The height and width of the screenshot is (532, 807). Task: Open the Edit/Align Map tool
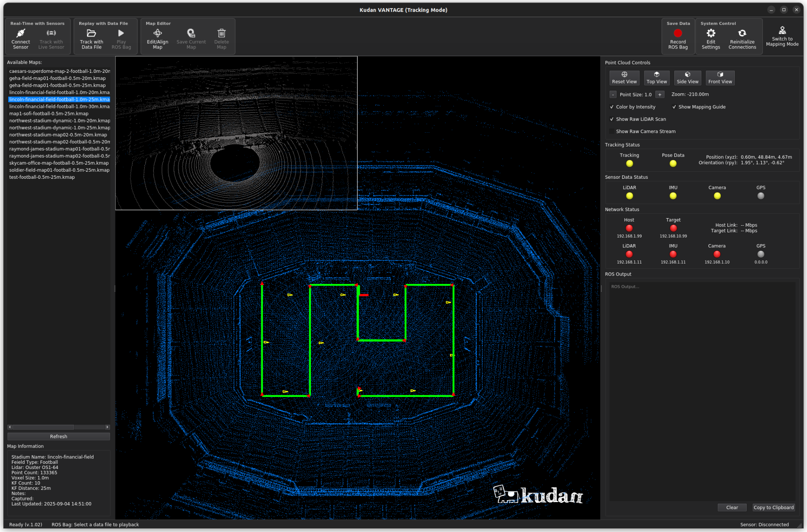[x=158, y=33]
